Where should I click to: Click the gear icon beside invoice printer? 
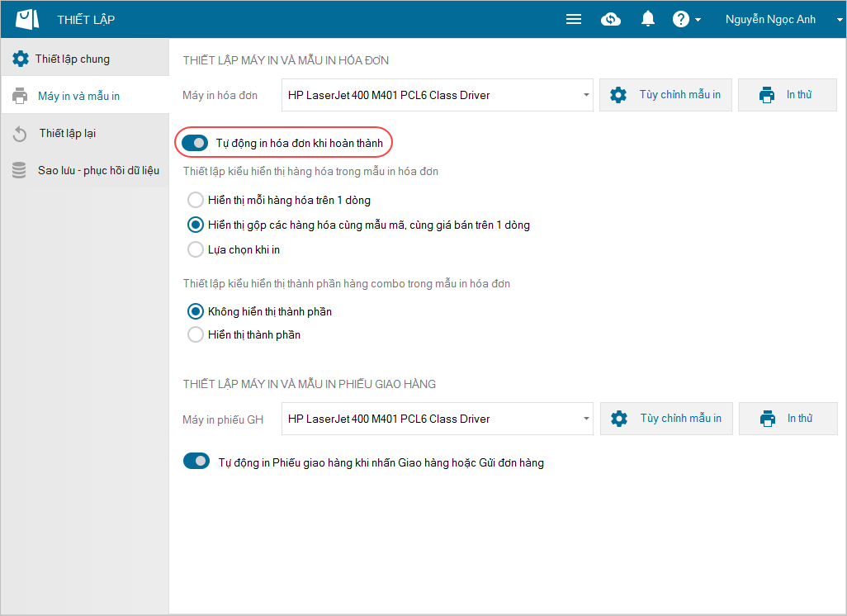618,95
